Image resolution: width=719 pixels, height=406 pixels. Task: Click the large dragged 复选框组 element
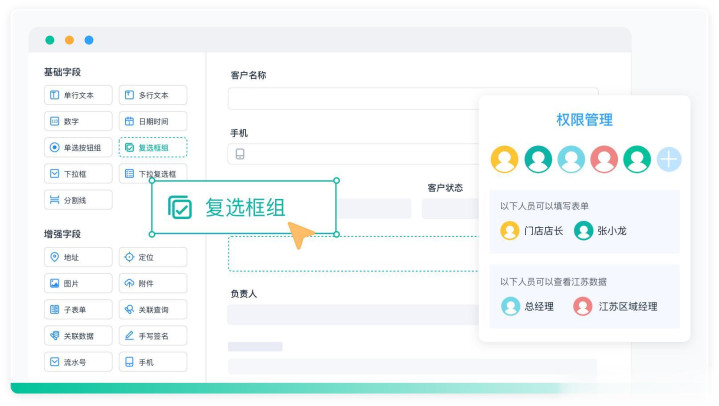coord(244,207)
